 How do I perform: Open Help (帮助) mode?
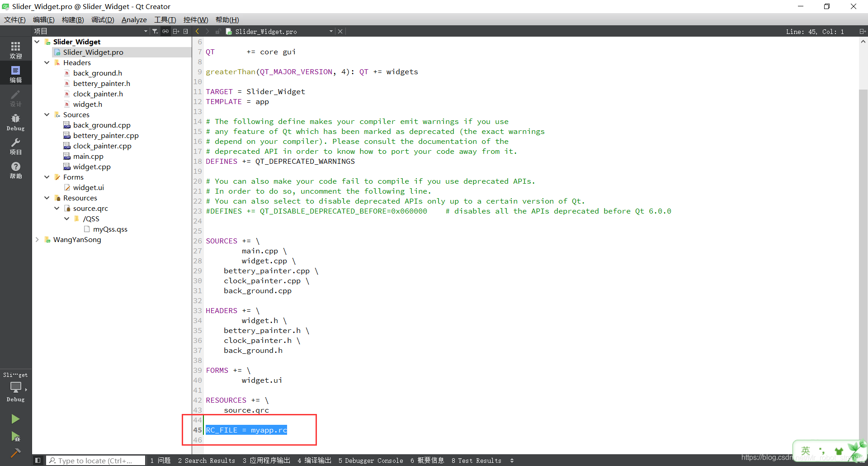click(16, 170)
